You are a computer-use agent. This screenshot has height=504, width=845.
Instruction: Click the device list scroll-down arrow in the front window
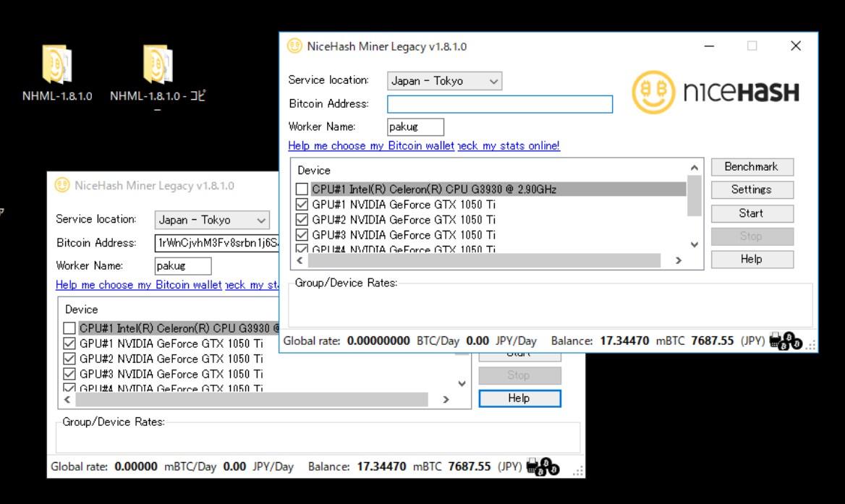pyautogui.click(x=694, y=244)
